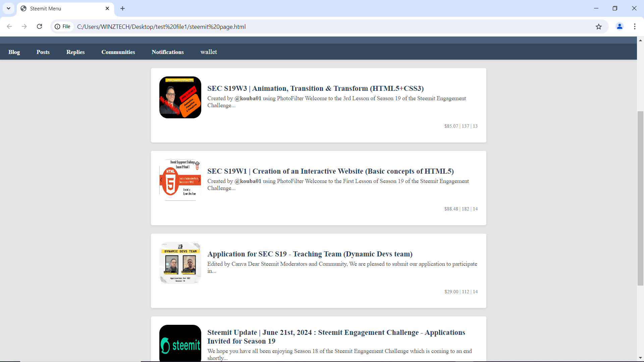Reload the page with the refresh icon

tap(39, 26)
